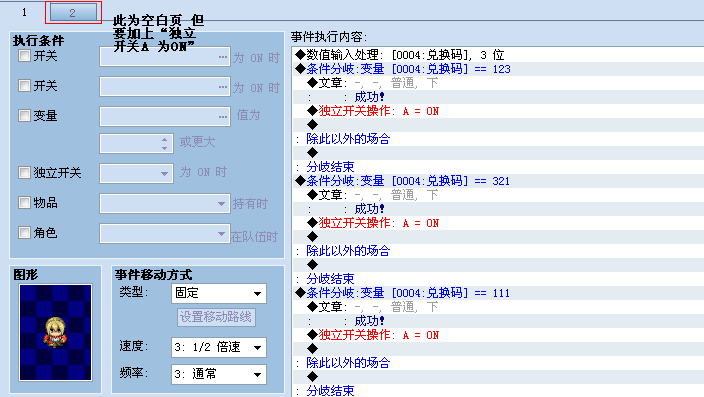Select first 独立开关操作 A = ON line
The width and height of the screenshot is (704, 397).
tap(498, 111)
